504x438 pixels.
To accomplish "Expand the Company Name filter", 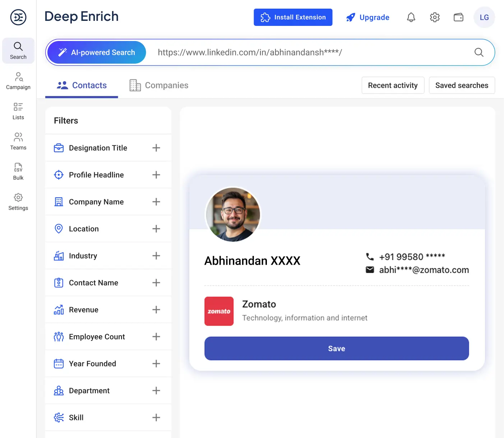I will [156, 202].
